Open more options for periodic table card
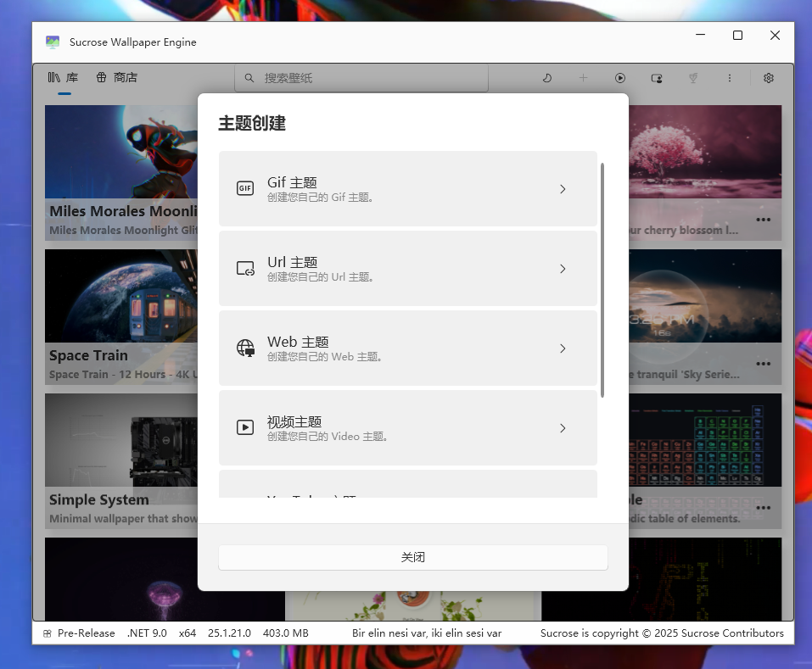 click(763, 508)
